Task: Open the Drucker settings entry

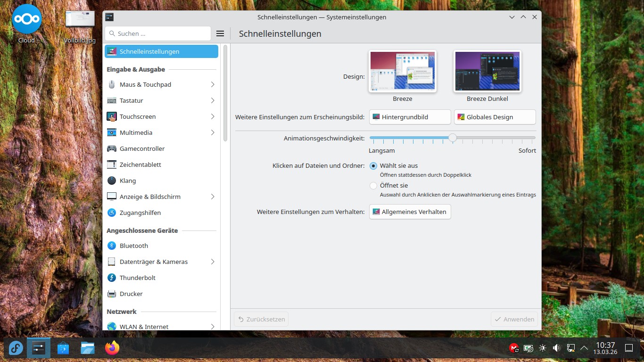Action: click(x=161, y=294)
